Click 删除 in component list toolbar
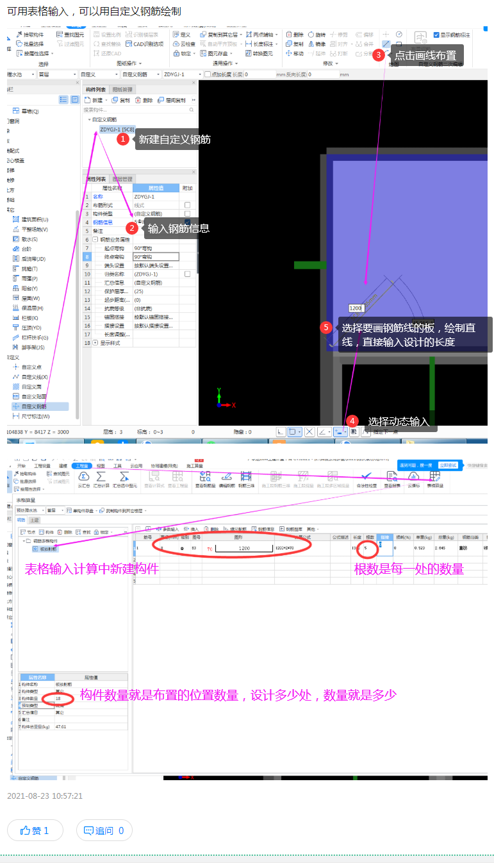Viewport: 494px width, 868px height. pos(144,100)
